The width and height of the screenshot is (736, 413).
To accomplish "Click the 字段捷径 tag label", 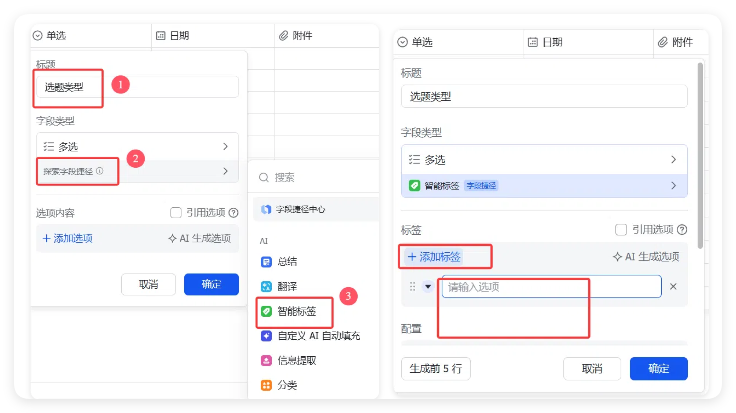I will tap(481, 186).
